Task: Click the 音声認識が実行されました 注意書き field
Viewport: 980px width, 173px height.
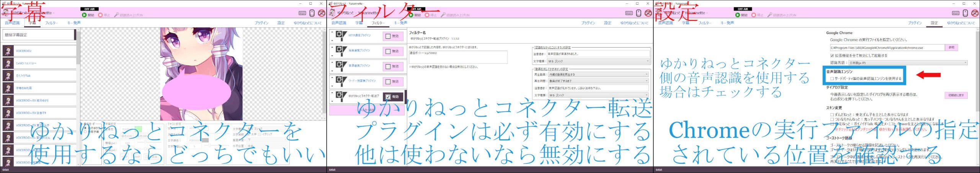Action: click(599, 54)
